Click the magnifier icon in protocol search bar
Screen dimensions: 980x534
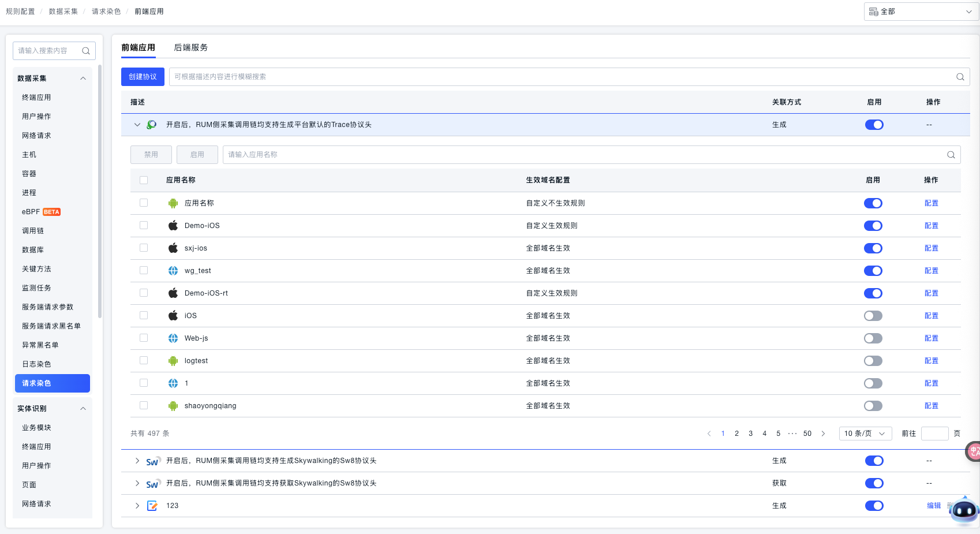(x=960, y=77)
